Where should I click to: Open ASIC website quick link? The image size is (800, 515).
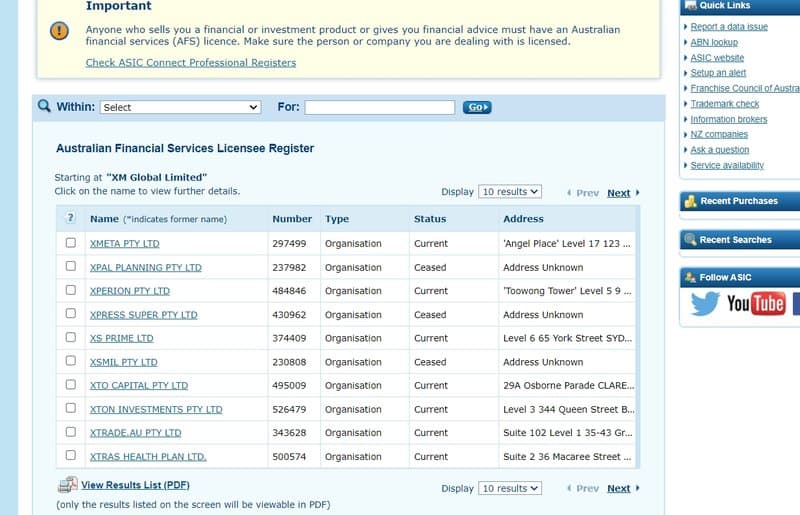717,58
